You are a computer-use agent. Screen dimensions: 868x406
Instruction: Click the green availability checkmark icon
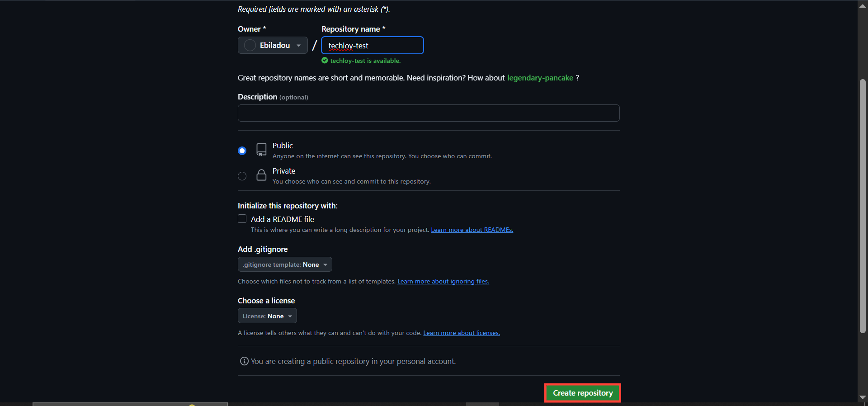coord(325,60)
